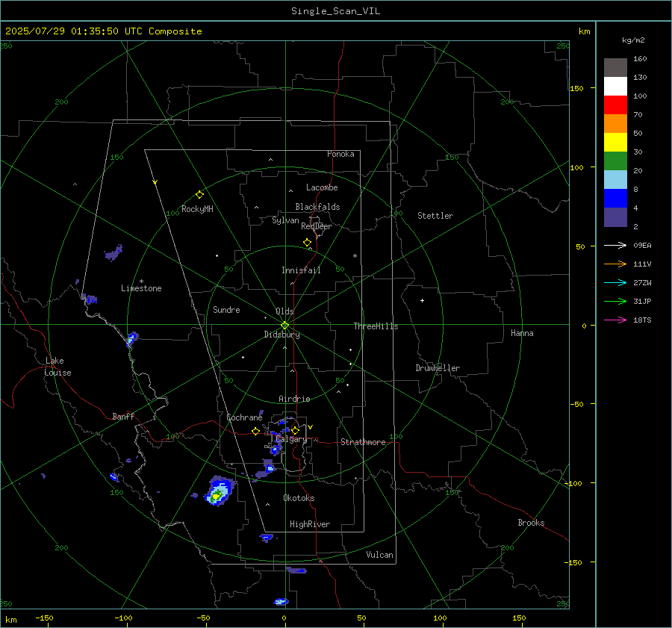Click the RockyMH label
The height and width of the screenshot is (628, 672).
pyautogui.click(x=197, y=209)
